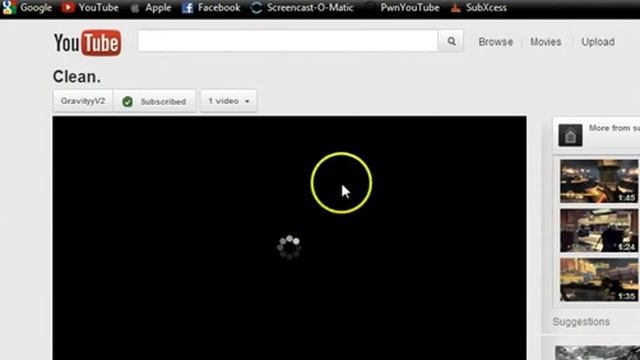Click the green Subscribed checkmark icon
640x360 pixels.
tap(127, 101)
